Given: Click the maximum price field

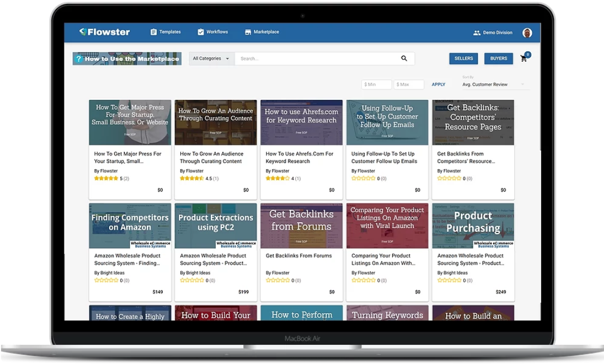Looking at the screenshot, I should tap(408, 84).
